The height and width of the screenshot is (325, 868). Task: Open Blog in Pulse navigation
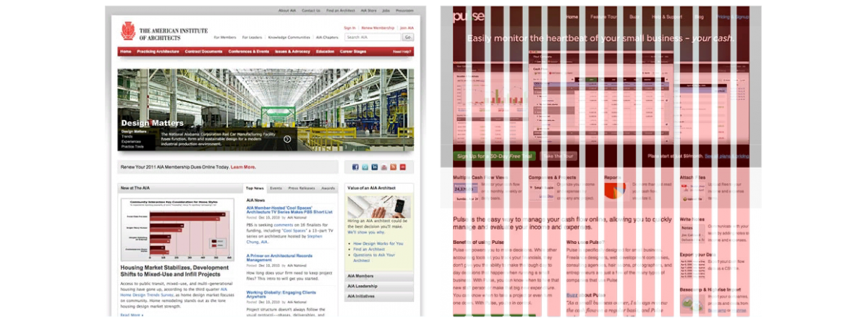click(x=699, y=16)
